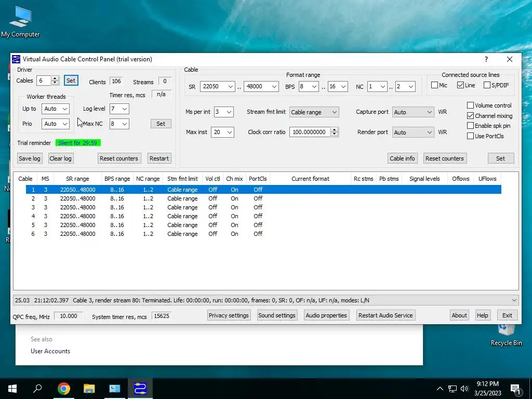532x399 pixels.
Task: Select cable 3 row in the list
Action: point(263,207)
